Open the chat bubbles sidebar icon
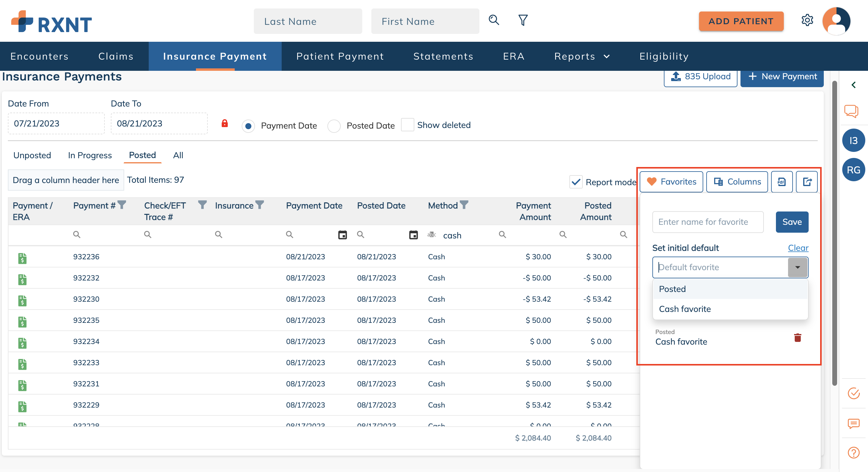Screen dimensions: 868x472 (x=851, y=111)
